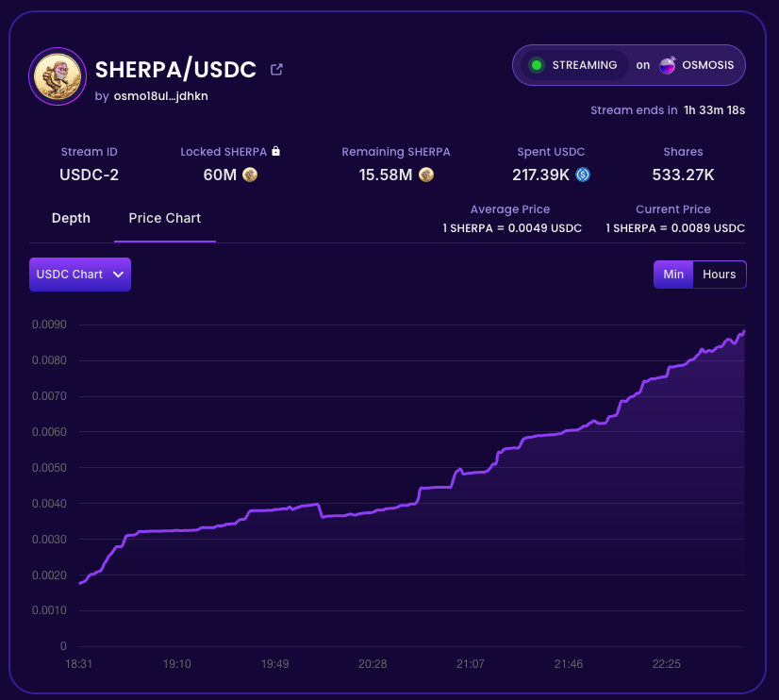The image size is (779, 700).
Task: Click the SHERPA token logo avatar
Action: pyautogui.click(x=58, y=76)
